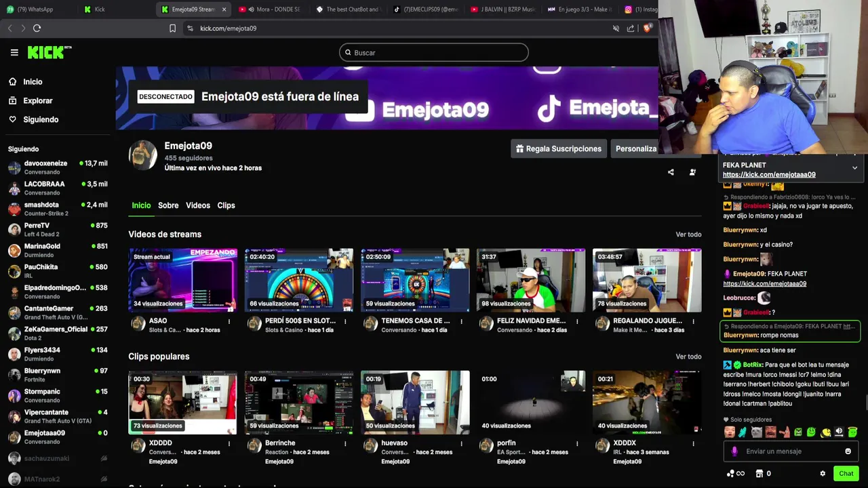
Task: Close the Emejota09 Stream browser tab
Action: [224, 9]
